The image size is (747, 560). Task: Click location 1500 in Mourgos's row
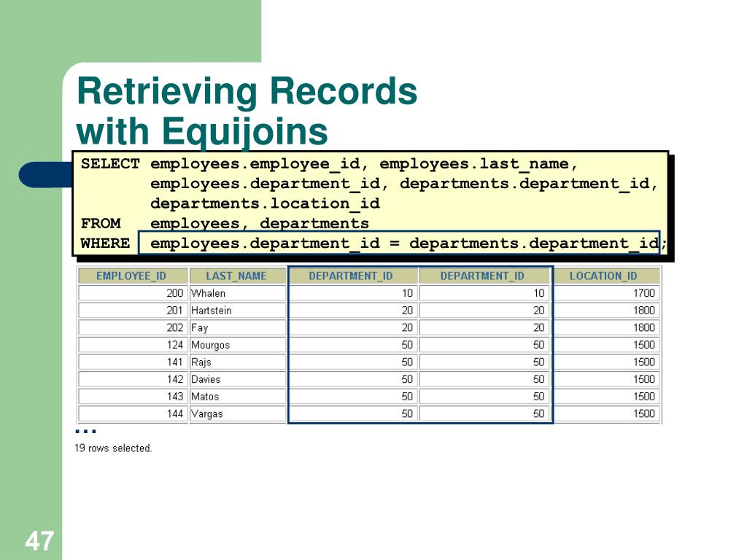pos(606,344)
